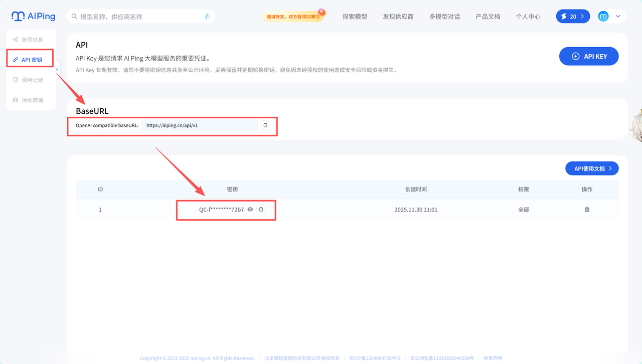
Task: Click the BaseURL section heading
Action: click(x=92, y=111)
